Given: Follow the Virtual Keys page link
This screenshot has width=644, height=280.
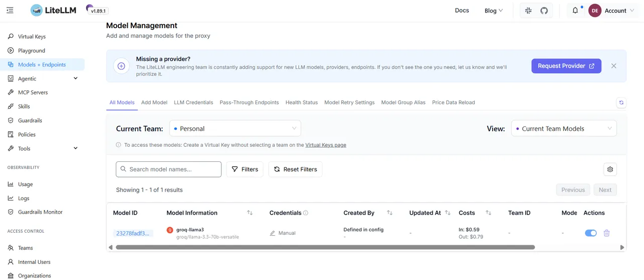Looking at the screenshot, I should (326, 145).
